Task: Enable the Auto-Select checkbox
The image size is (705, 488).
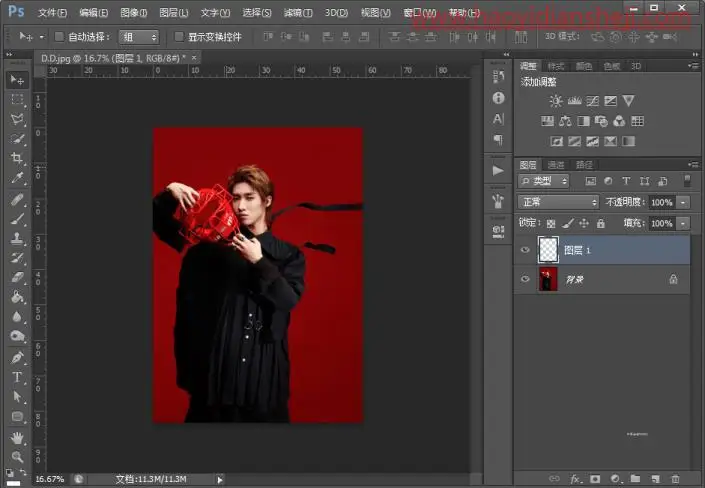Action: pyautogui.click(x=59, y=37)
